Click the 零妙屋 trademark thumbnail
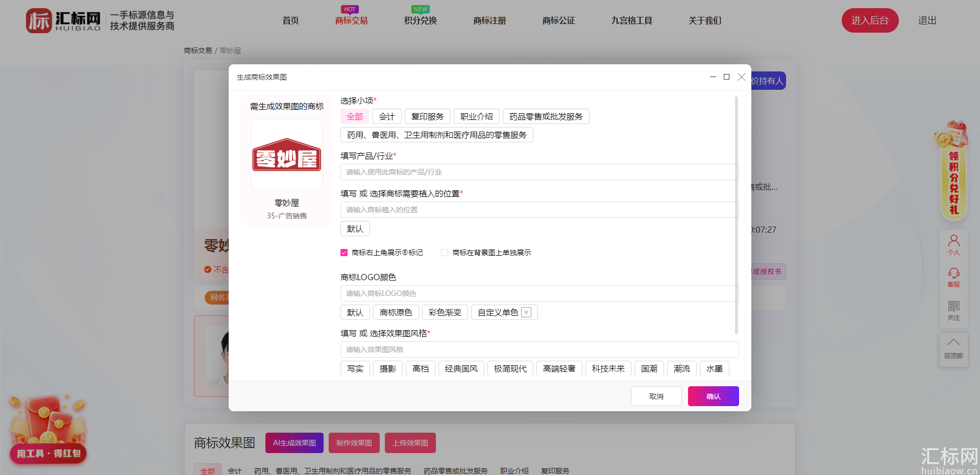The image size is (980, 475). pyautogui.click(x=287, y=155)
